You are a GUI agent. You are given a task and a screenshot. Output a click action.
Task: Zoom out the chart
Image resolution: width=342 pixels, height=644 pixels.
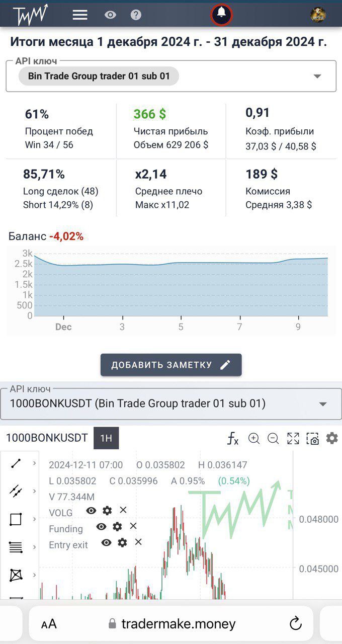click(273, 438)
